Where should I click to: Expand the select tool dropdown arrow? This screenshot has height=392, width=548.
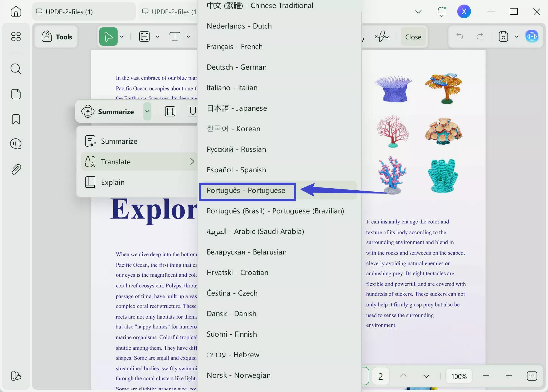click(122, 37)
